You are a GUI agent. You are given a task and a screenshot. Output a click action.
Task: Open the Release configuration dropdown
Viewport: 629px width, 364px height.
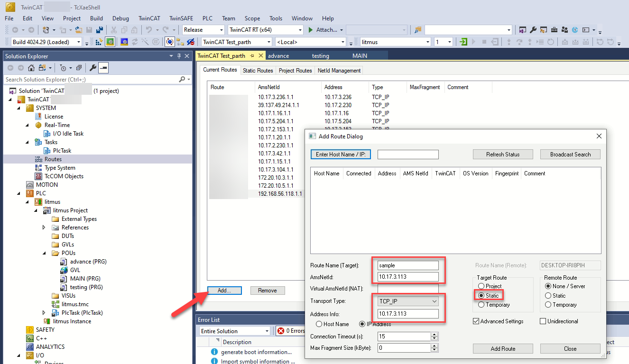click(x=203, y=30)
